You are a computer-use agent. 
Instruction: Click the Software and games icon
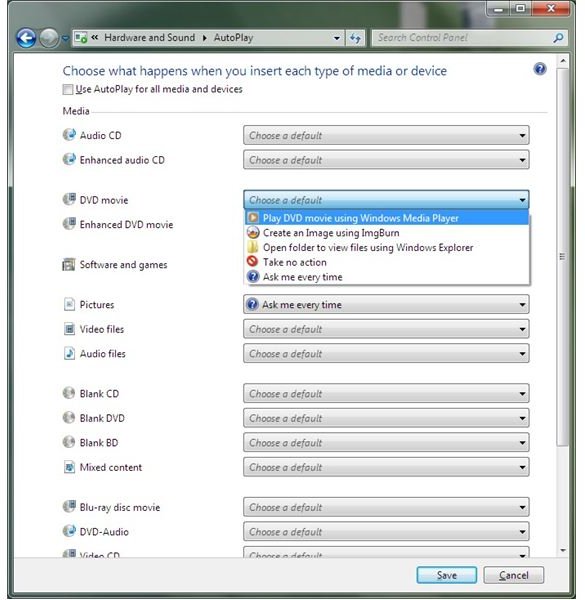coord(69,264)
